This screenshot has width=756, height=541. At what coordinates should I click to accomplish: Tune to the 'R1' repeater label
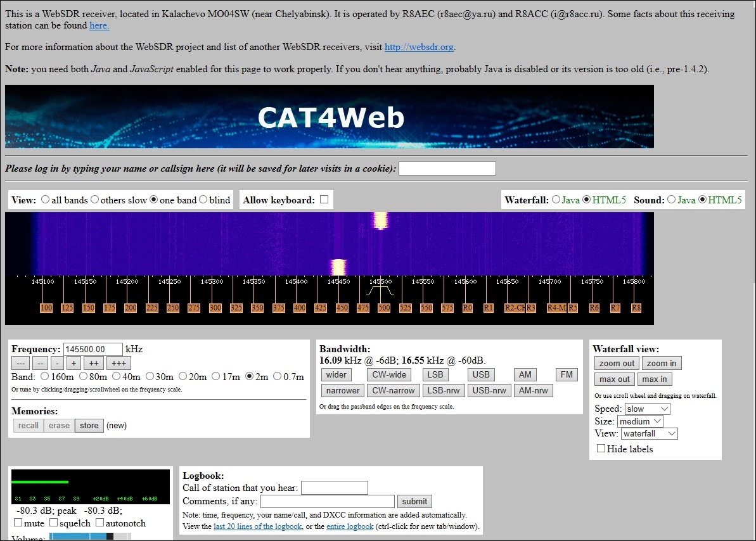pyautogui.click(x=489, y=308)
